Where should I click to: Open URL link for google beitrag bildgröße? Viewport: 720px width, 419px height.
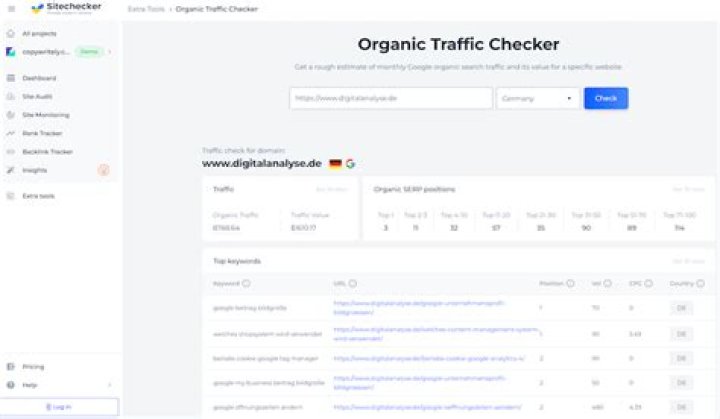(419, 308)
